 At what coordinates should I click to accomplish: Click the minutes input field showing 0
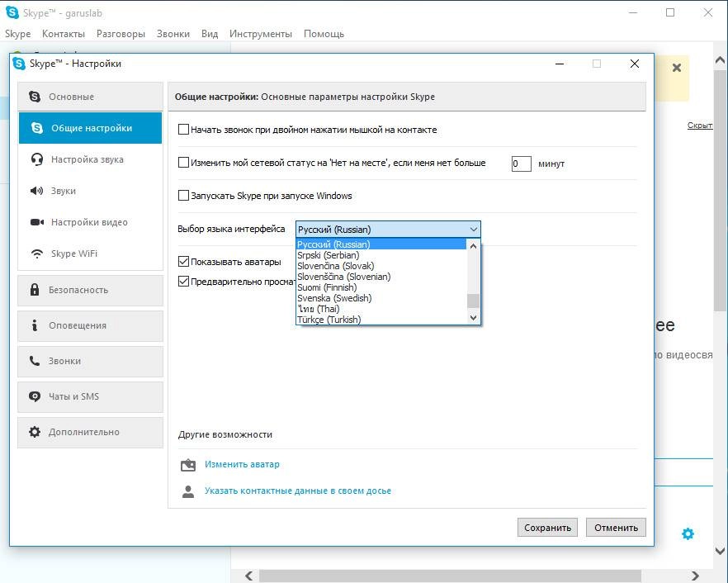click(521, 164)
